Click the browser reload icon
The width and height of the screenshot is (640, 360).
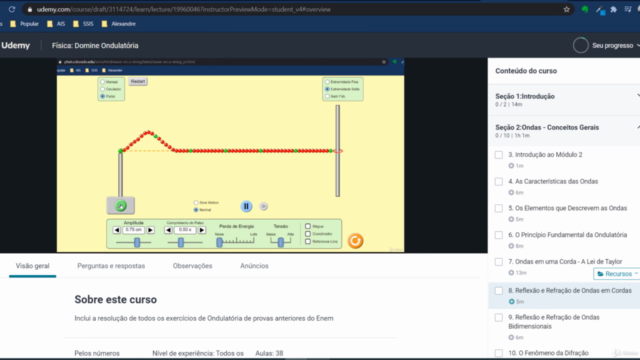coord(12,9)
